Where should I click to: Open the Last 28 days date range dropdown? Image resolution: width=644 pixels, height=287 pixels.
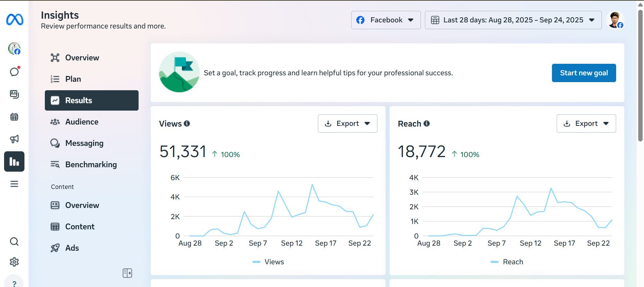tap(513, 20)
